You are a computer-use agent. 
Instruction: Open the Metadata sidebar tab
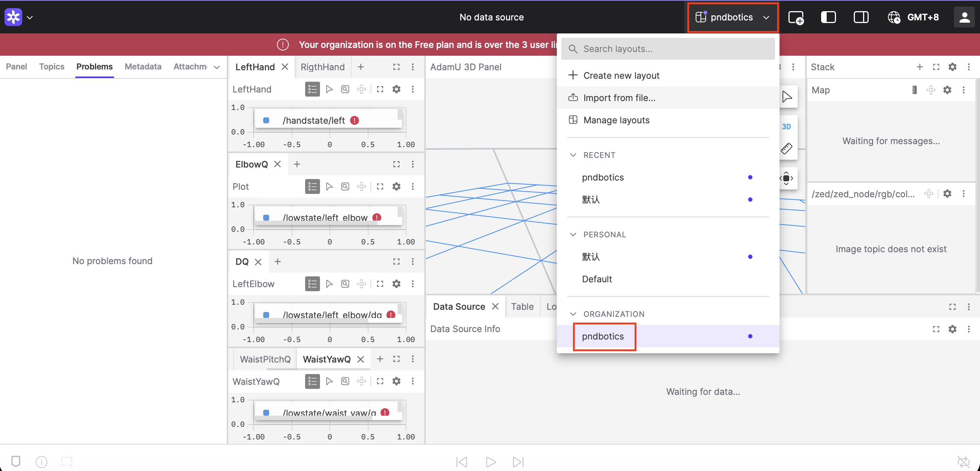click(143, 66)
